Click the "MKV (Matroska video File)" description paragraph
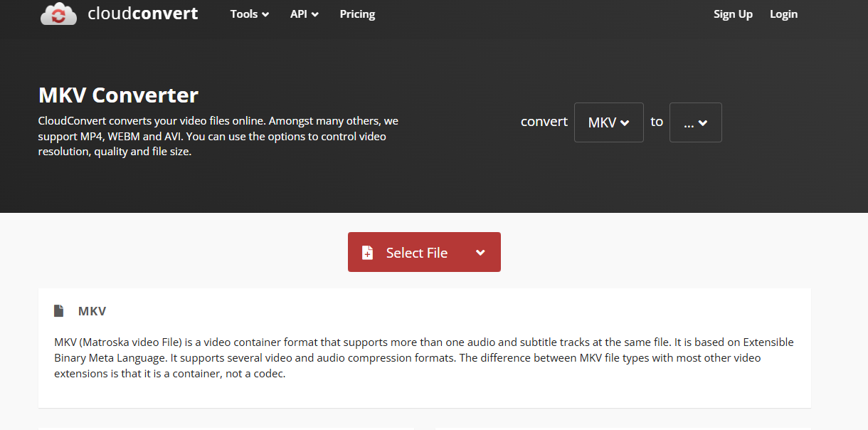This screenshot has width=868, height=430. [424, 357]
